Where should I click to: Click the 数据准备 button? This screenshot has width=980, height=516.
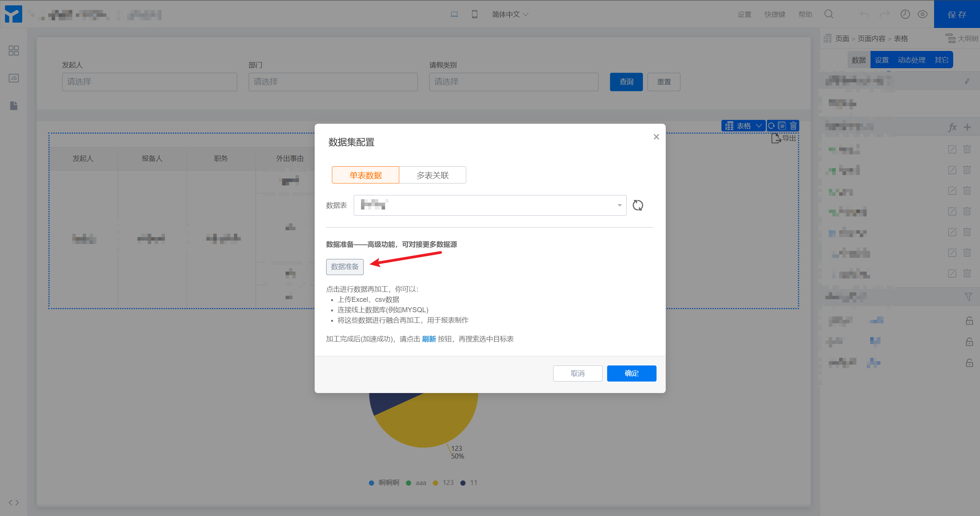click(x=345, y=267)
